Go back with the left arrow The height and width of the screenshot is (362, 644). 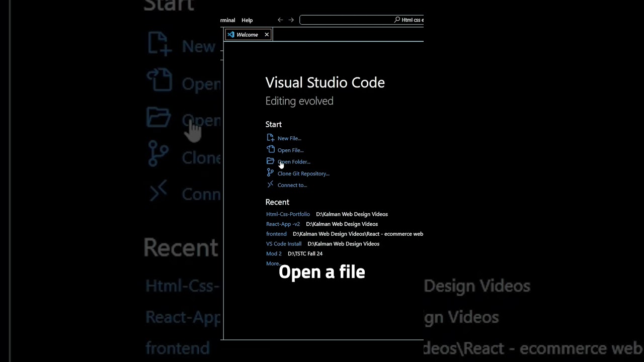tap(280, 20)
